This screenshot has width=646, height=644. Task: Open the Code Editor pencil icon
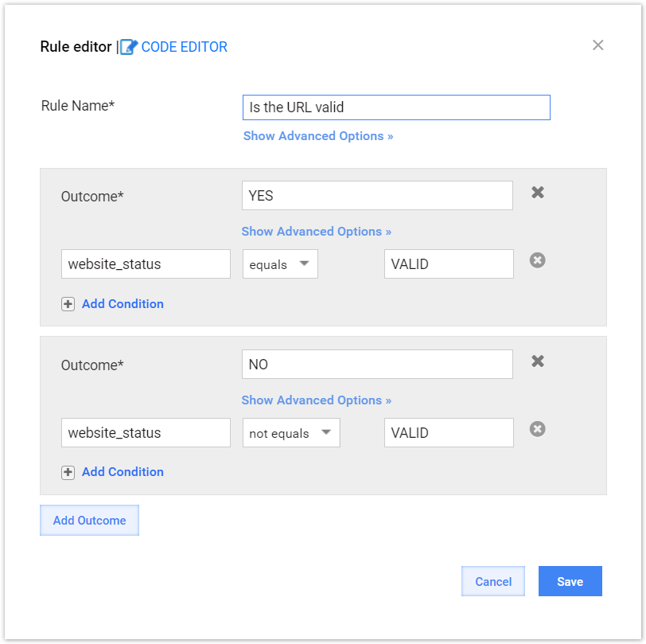click(x=129, y=47)
